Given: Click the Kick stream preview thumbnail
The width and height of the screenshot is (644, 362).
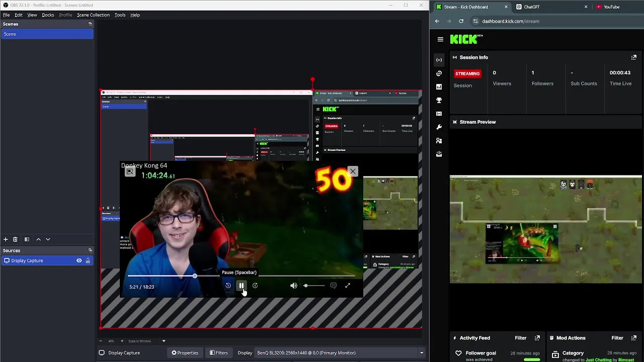Looking at the screenshot, I should [546, 229].
